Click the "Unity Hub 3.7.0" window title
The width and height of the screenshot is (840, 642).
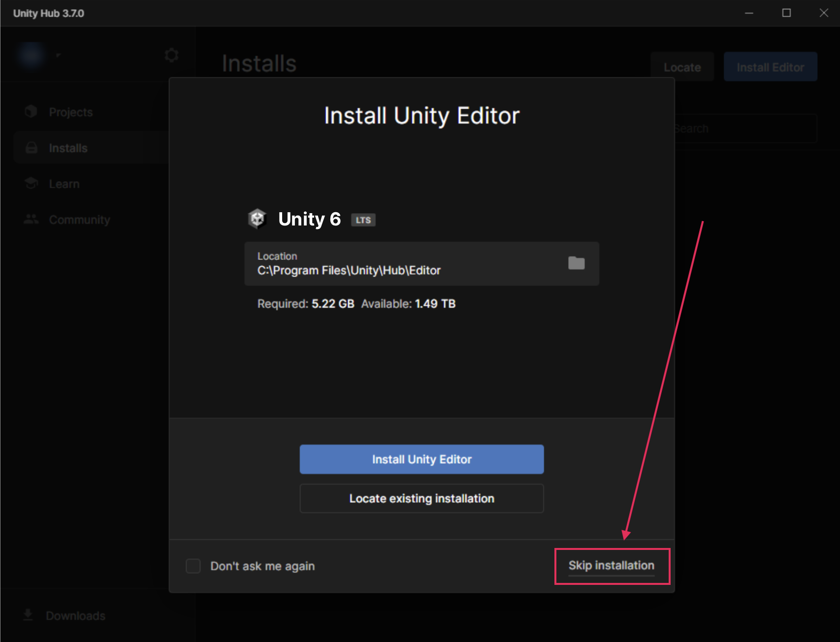tap(49, 13)
